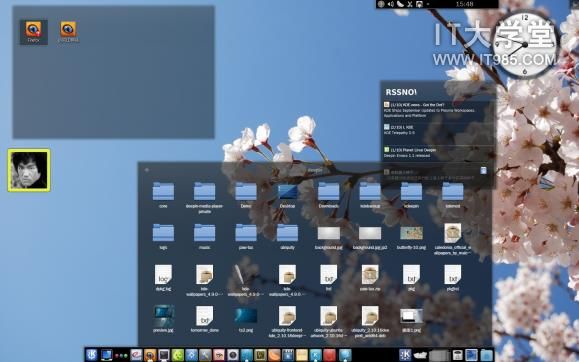Launch the green phone app in the dock
Image resolution: width=579 pixels, height=362 pixels.
[178, 355]
